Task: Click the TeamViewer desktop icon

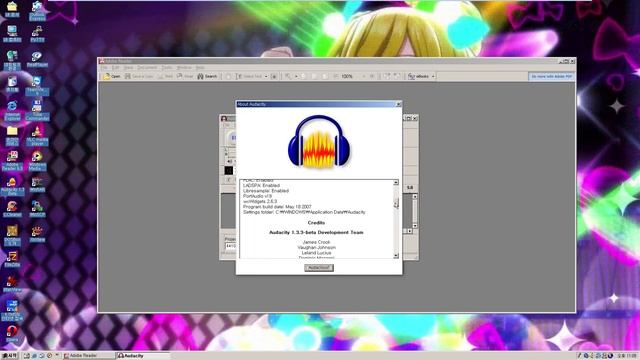Action: point(37,86)
